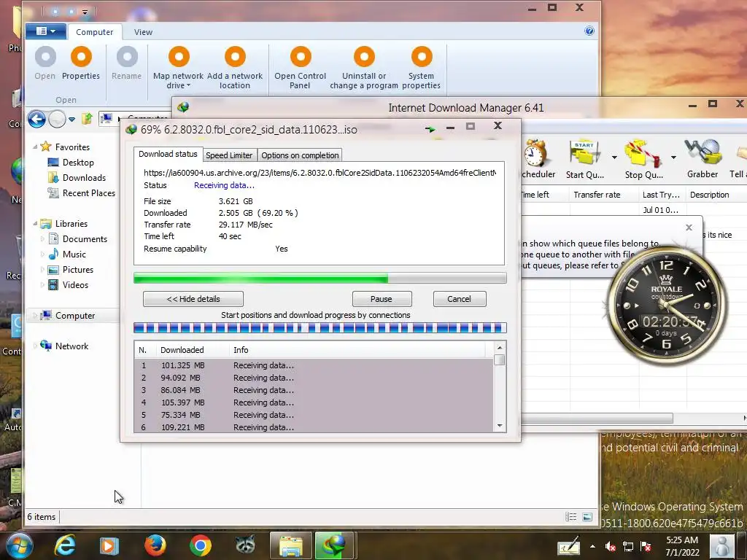Switch to the View ribbon tab
Screen dimensions: 747x560
(143, 32)
